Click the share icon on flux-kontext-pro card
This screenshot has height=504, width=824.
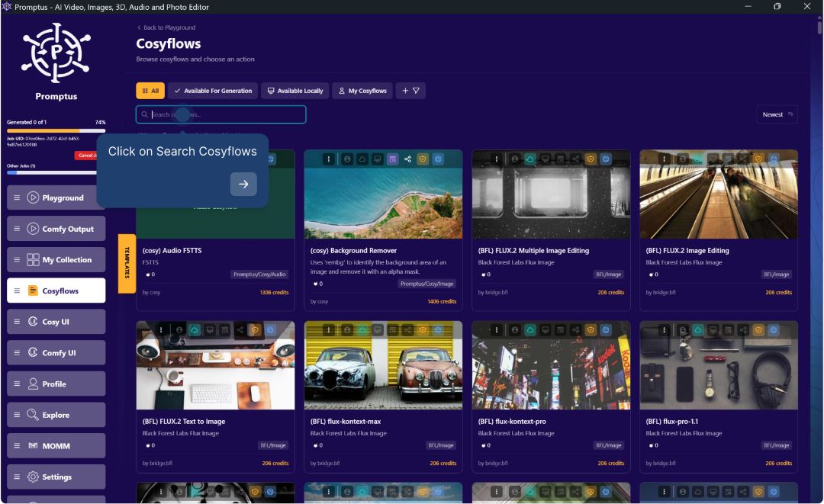point(575,329)
